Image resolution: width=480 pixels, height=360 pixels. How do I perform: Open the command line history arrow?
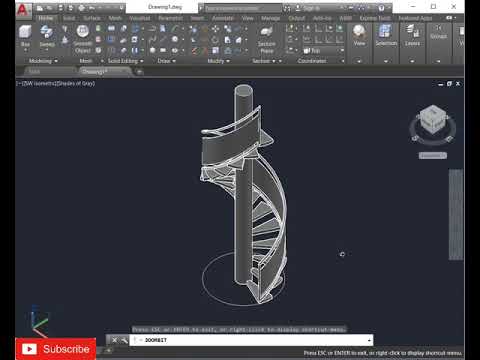point(369,340)
